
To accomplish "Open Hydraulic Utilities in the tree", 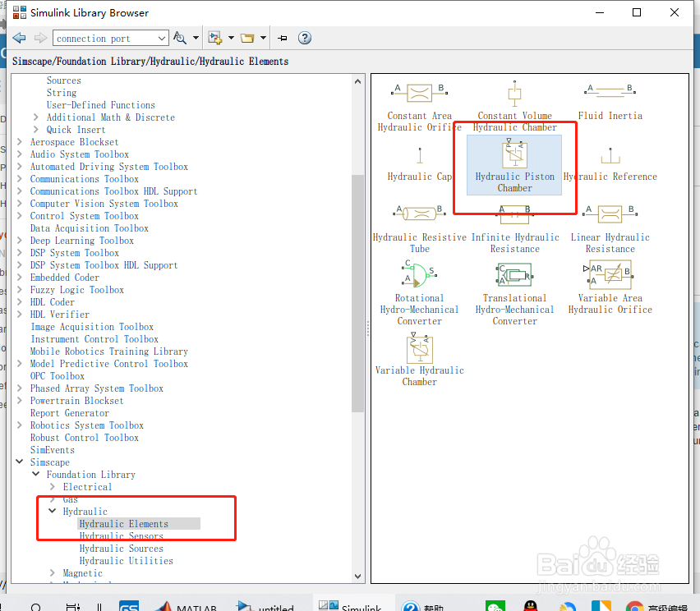I will [x=126, y=561].
